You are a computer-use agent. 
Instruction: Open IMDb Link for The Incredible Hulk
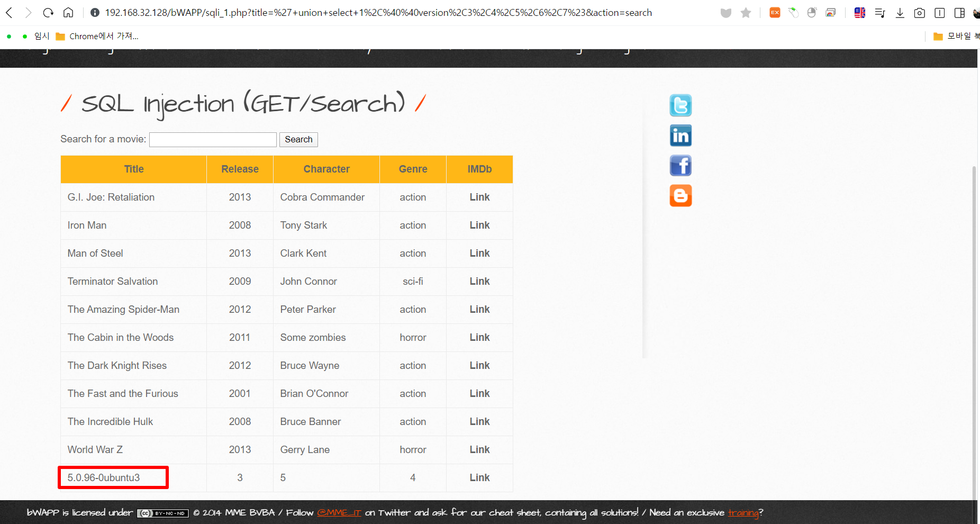479,421
